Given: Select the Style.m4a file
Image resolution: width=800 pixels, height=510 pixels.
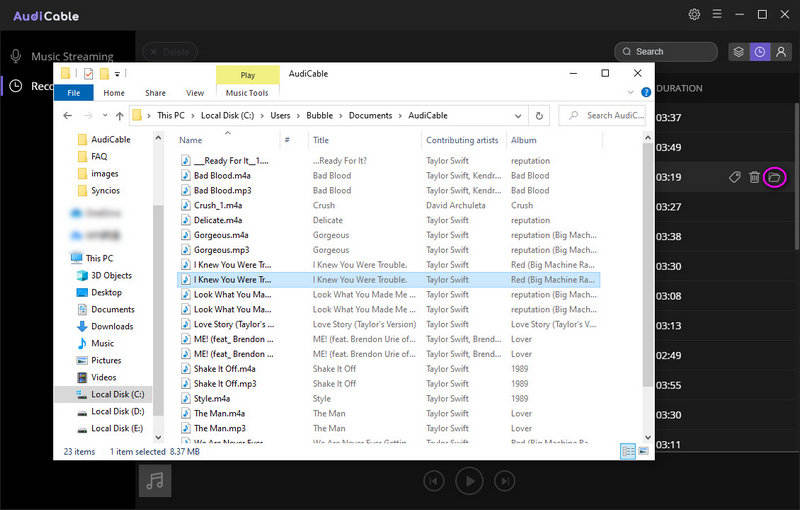Looking at the screenshot, I should pyautogui.click(x=212, y=398).
